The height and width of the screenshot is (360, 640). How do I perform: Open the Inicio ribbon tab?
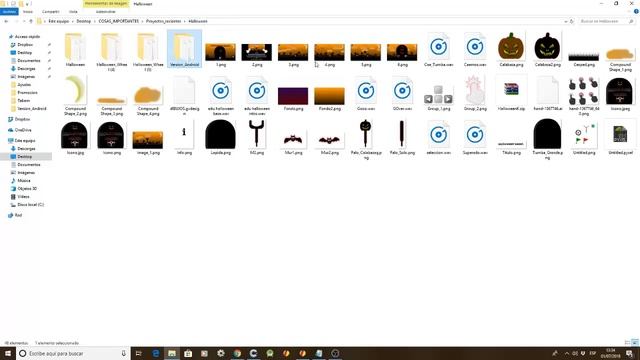click(x=28, y=12)
